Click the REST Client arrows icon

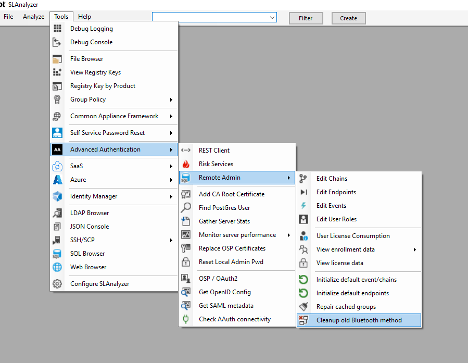(x=186, y=150)
